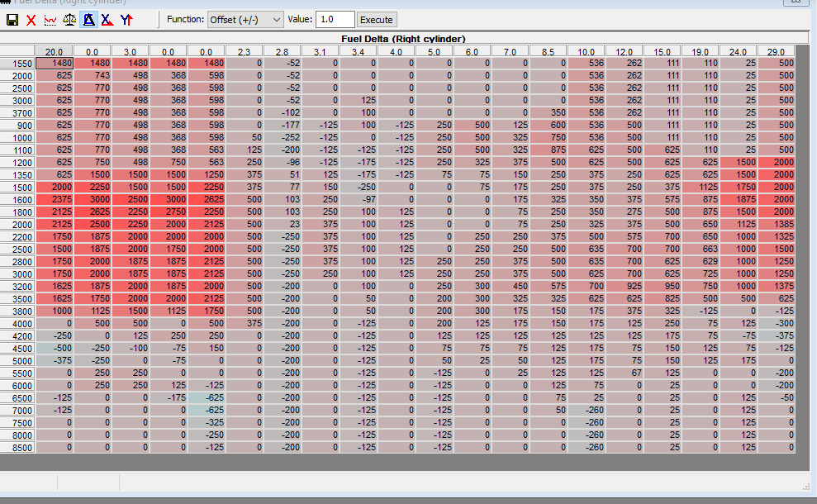The image size is (817, 504).
Task: Open the Function dropdown list
Action: point(245,19)
